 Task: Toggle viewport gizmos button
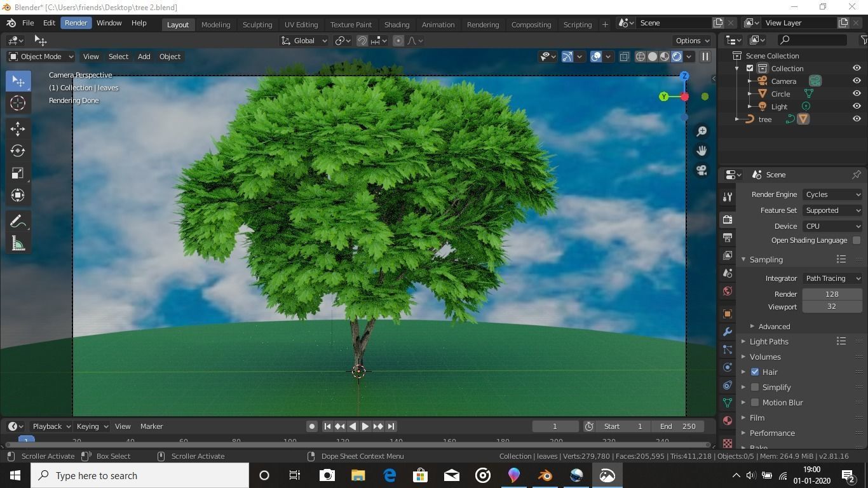coord(567,57)
